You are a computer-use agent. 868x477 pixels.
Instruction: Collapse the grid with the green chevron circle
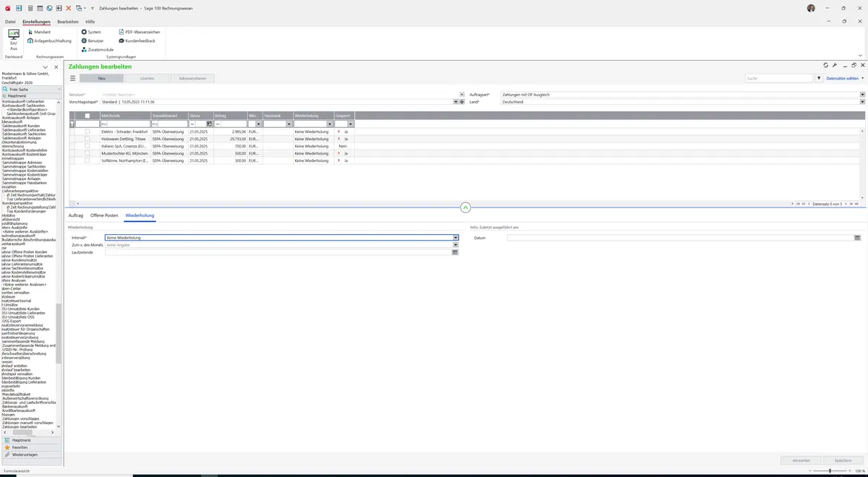[x=465, y=207]
